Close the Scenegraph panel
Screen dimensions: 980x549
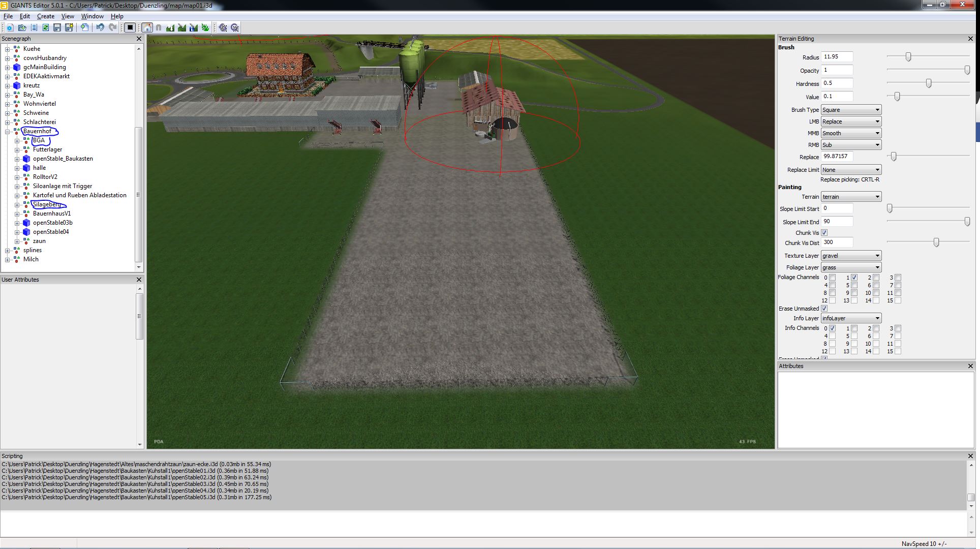pos(139,39)
